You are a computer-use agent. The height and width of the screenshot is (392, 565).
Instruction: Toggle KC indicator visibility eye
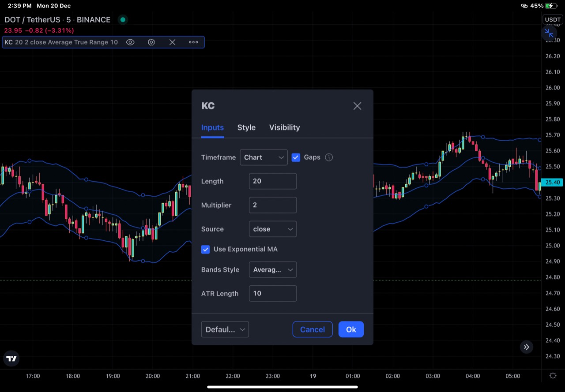[x=130, y=42]
